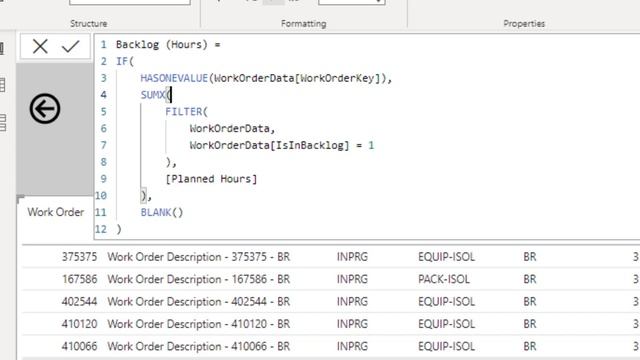Screen dimensions: 640x360
Task: Click formula line 1 'Backlog (Hours) ='
Action: (x=168, y=44)
